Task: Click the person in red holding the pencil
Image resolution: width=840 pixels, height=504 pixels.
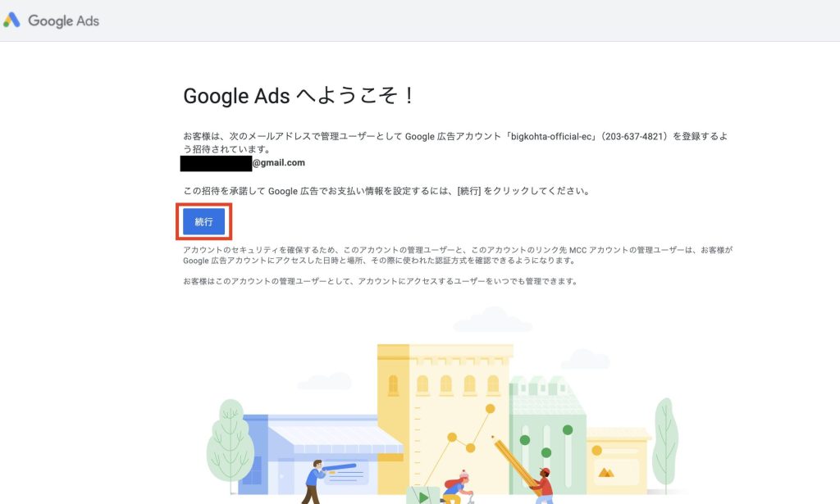Action: pos(543,486)
